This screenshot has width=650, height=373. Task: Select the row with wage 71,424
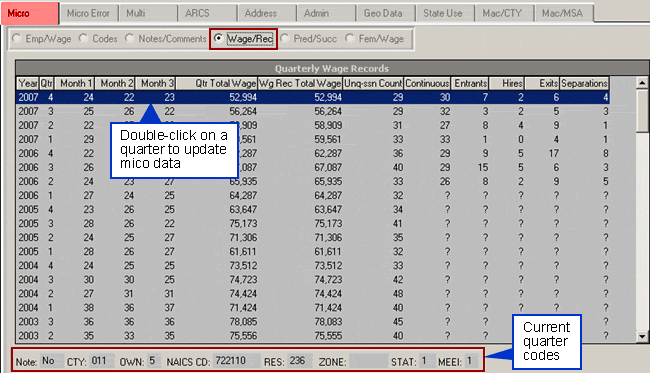click(x=313, y=308)
